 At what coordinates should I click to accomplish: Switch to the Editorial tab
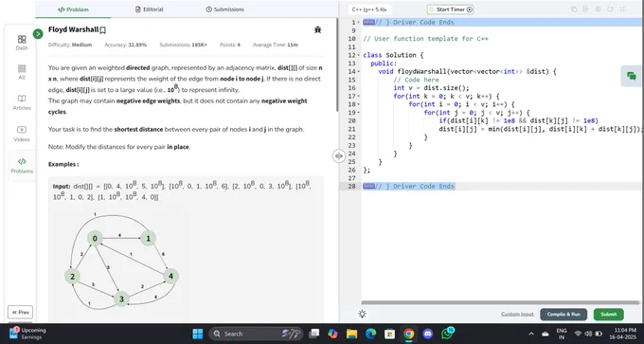pos(149,9)
